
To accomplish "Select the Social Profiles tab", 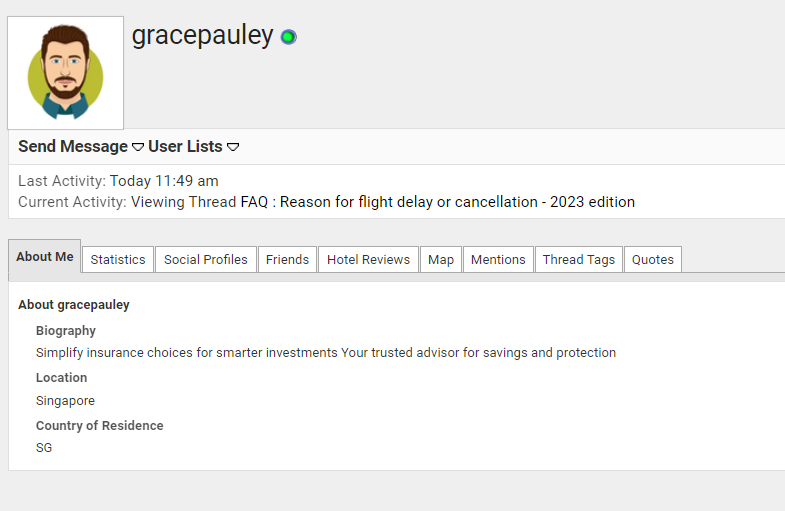I will pyautogui.click(x=206, y=260).
